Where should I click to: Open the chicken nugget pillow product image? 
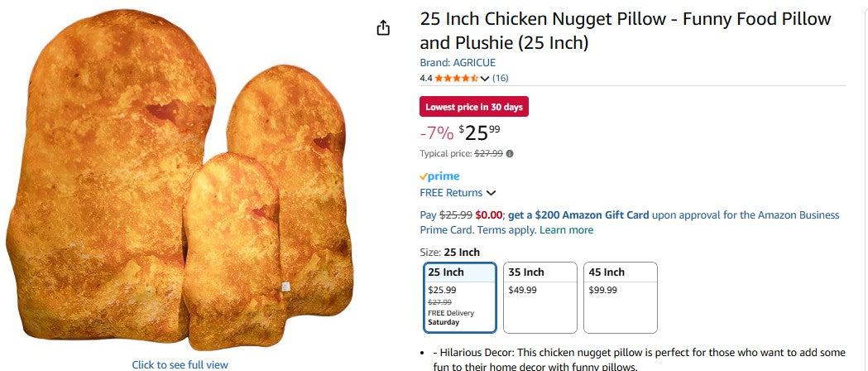[x=180, y=182]
